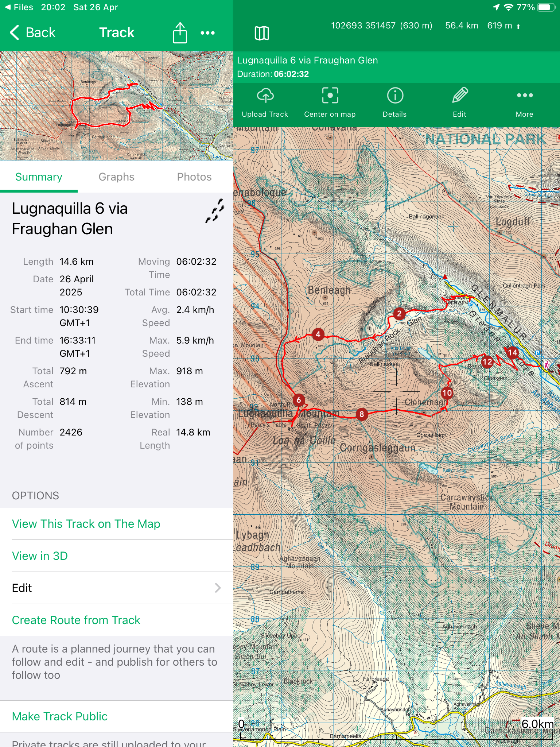Select Make Track Public option
The image size is (560, 747).
click(x=59, y=716)
